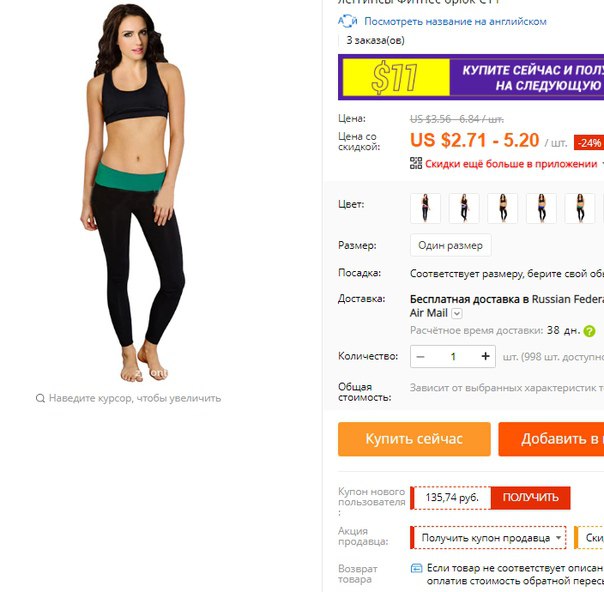Click the quantity input field
The width and height of the screenshot is (604, 592).
(453, 357)
